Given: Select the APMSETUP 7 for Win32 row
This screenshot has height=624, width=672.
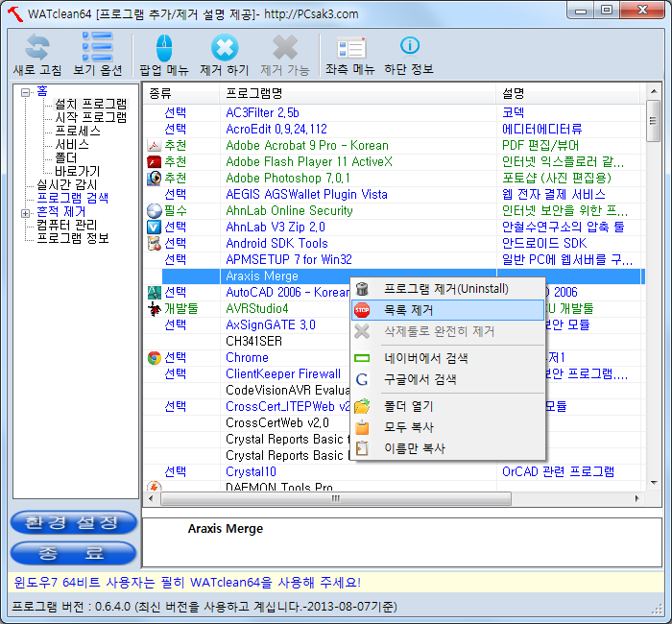Looking at the screenshot, I should pyautogui.click(x=394, y=259).
